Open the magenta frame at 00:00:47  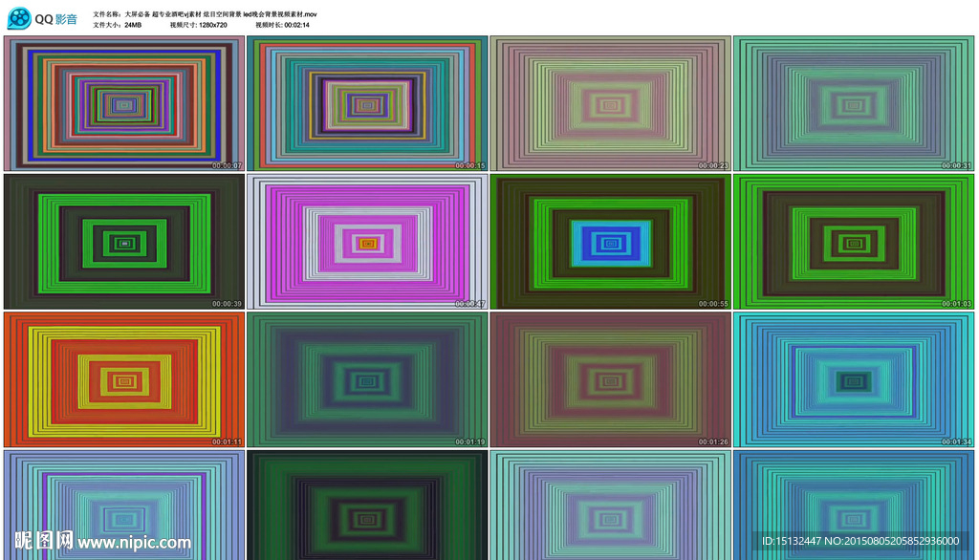pos(367,242)
